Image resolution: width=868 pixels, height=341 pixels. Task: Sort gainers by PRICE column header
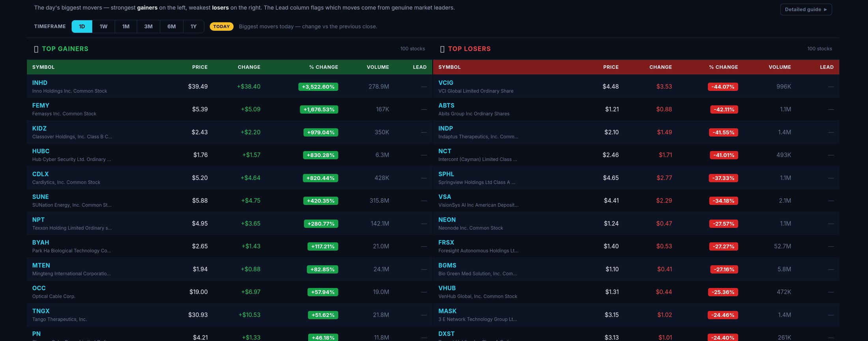[200, 67]
